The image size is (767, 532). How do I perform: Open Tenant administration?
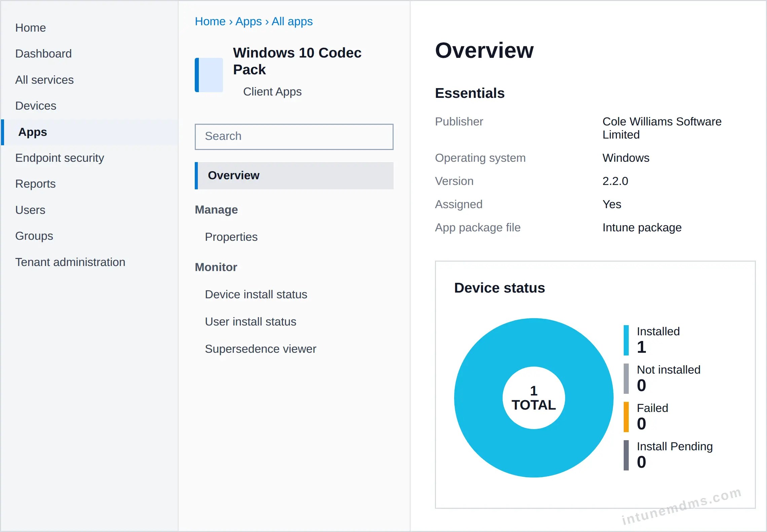[70, 262]
